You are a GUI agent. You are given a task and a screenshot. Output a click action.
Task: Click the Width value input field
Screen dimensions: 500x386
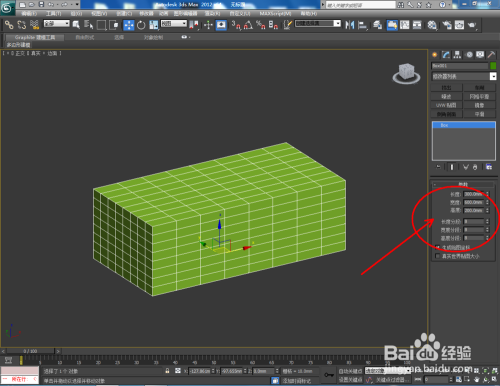point(473,202)
